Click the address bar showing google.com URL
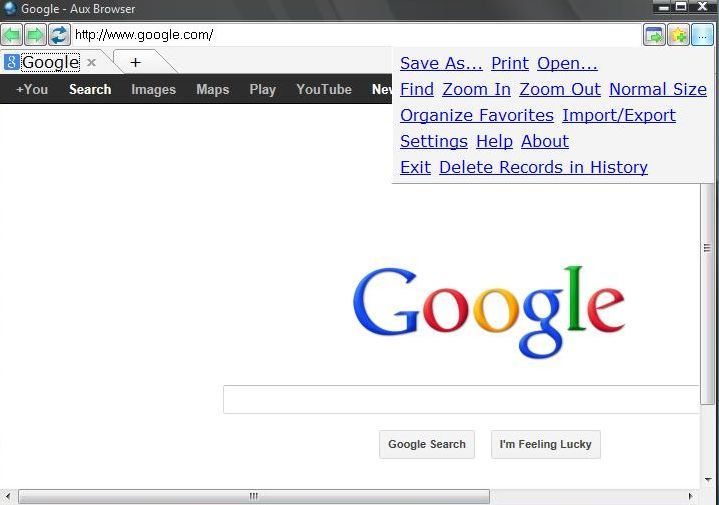719x505 pixels. coord(356,35)
